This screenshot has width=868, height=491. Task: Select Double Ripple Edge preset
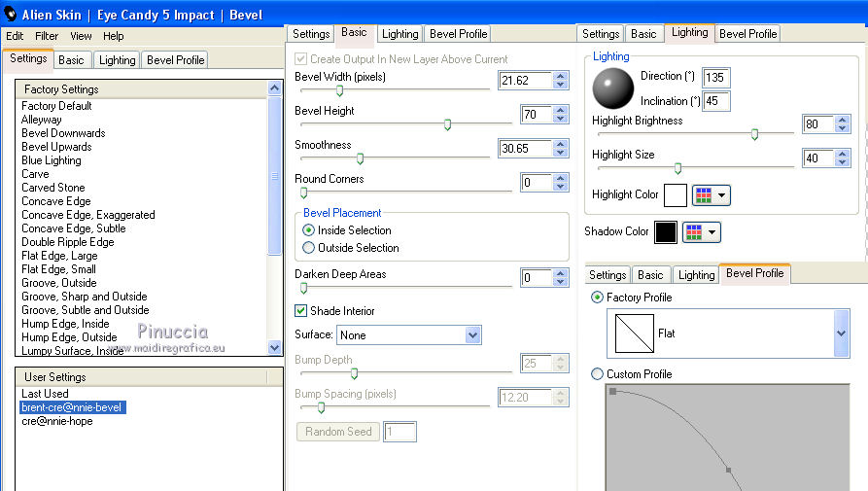67,242
